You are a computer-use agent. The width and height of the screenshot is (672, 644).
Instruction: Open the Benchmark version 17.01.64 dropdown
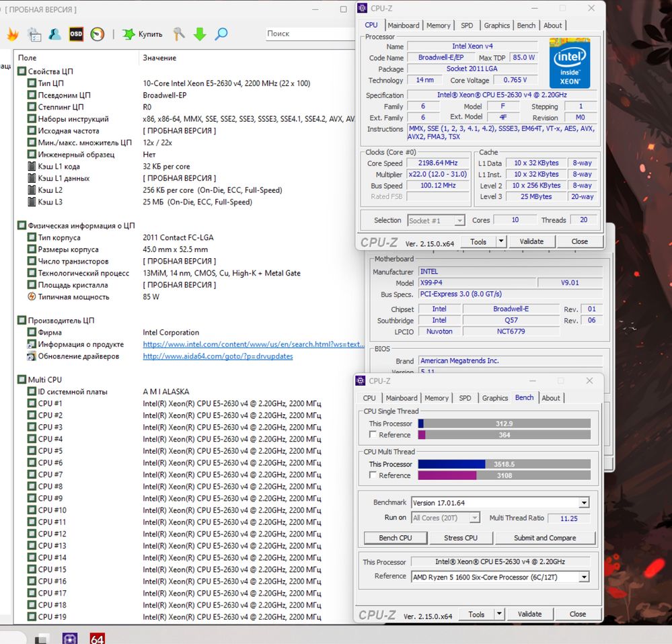[500, 503]
